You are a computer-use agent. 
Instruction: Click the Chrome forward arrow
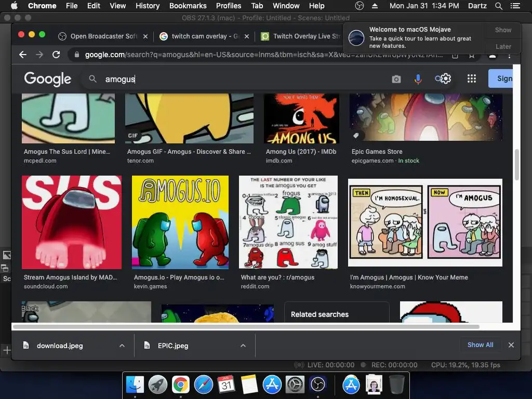click(39, 55)
